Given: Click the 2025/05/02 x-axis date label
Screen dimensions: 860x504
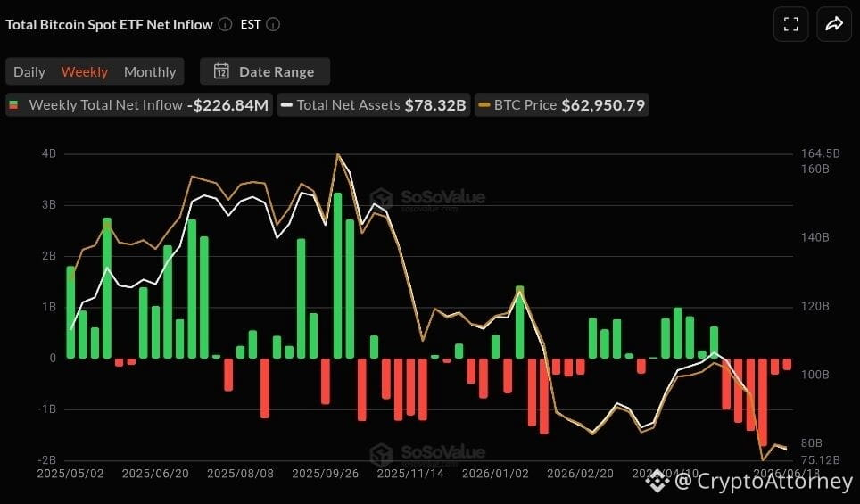Looking at the screenshot, I should [70, 474].
